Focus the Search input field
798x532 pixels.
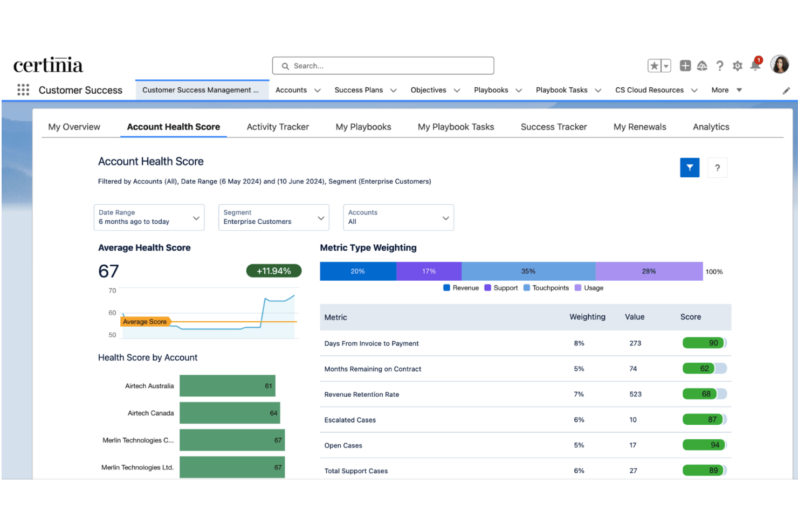(x=383, y=66)
